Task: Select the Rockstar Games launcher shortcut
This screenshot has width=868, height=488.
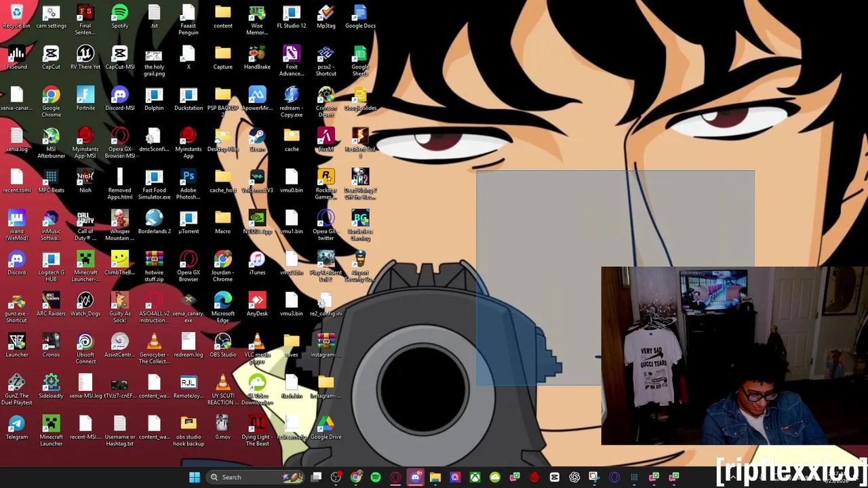Action: coord(325,184)
